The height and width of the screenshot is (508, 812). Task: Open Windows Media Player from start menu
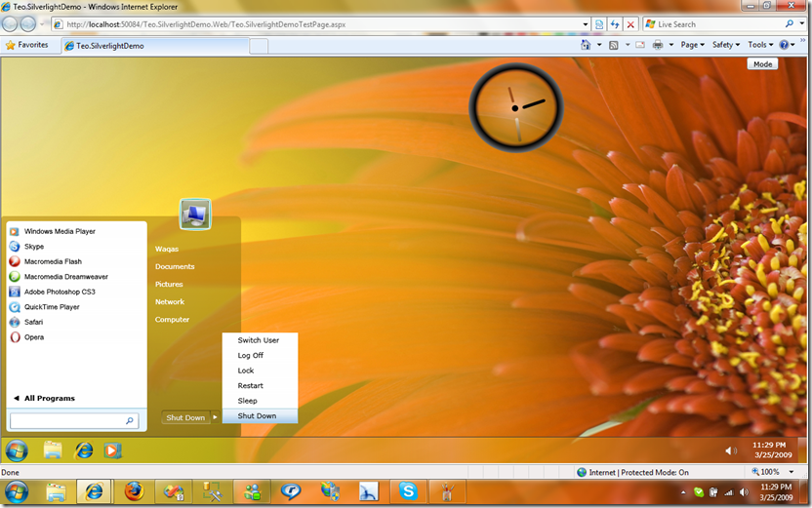pos(60,231)
